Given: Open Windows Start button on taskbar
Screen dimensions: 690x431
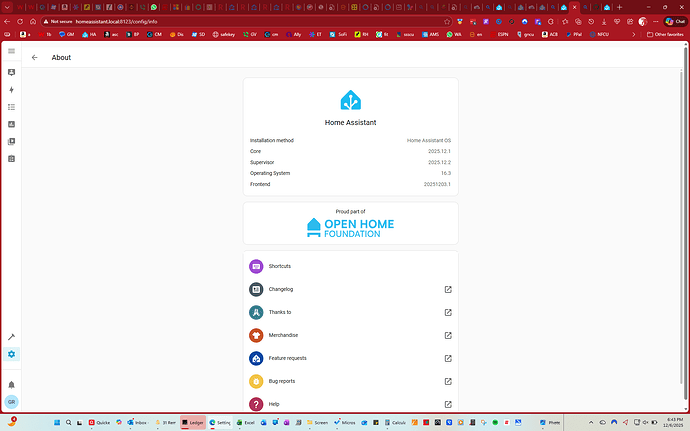Looking at the screenshot, I should point(57,422).
